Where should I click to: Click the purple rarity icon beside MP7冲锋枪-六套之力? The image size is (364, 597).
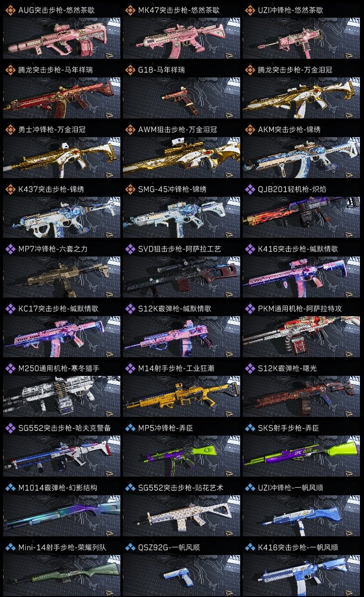tap(10, 249)
